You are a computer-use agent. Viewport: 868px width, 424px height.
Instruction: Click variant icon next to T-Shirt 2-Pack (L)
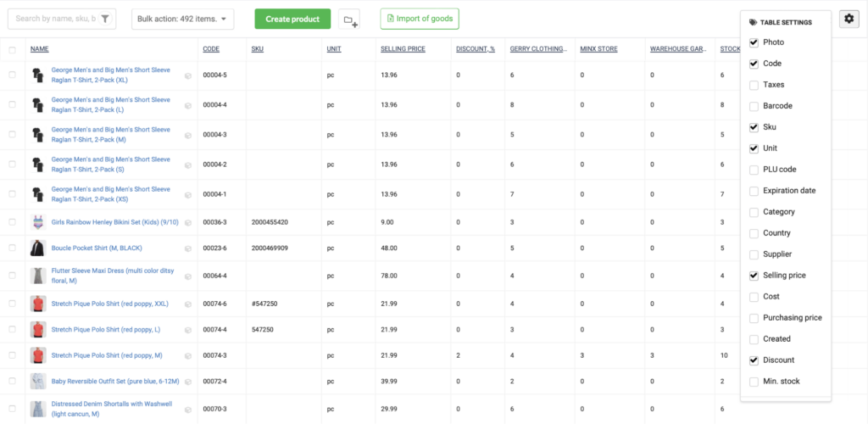[188, 105]
